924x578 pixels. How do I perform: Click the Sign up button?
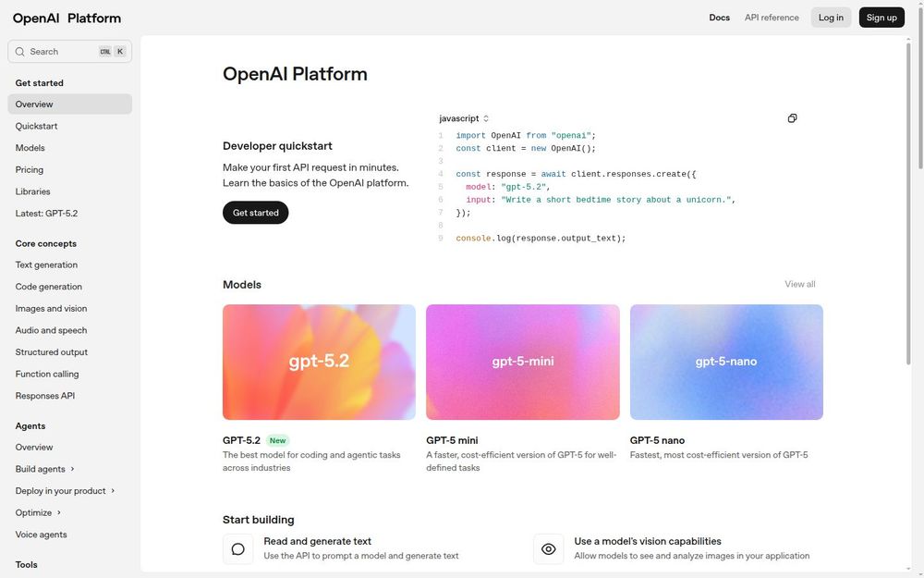(881, 18)
